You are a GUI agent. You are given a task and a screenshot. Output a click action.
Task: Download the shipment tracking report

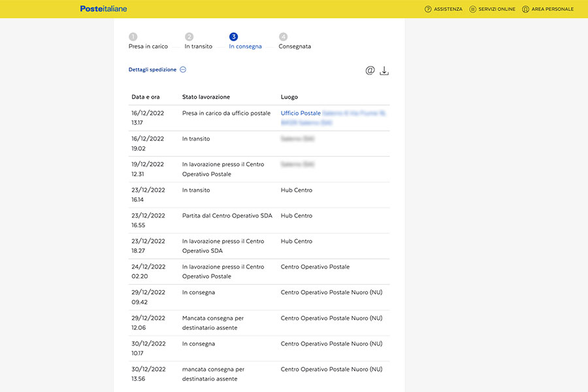tap(384, 71)
